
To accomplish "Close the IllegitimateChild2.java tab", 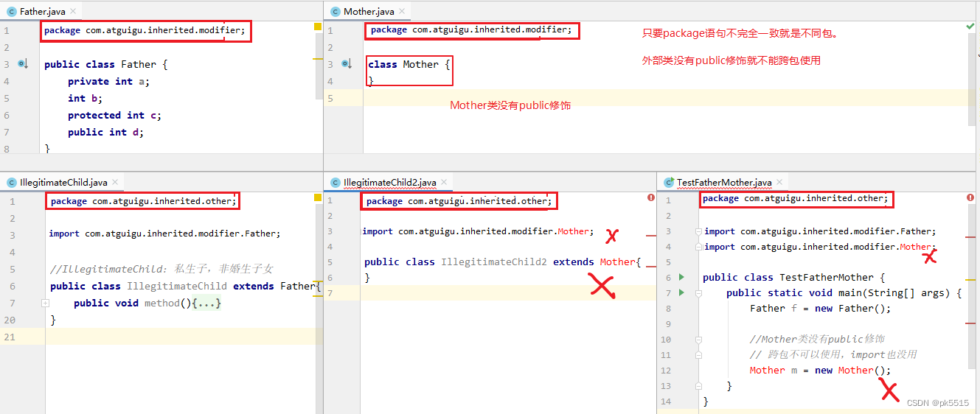I will click(445, 183).
